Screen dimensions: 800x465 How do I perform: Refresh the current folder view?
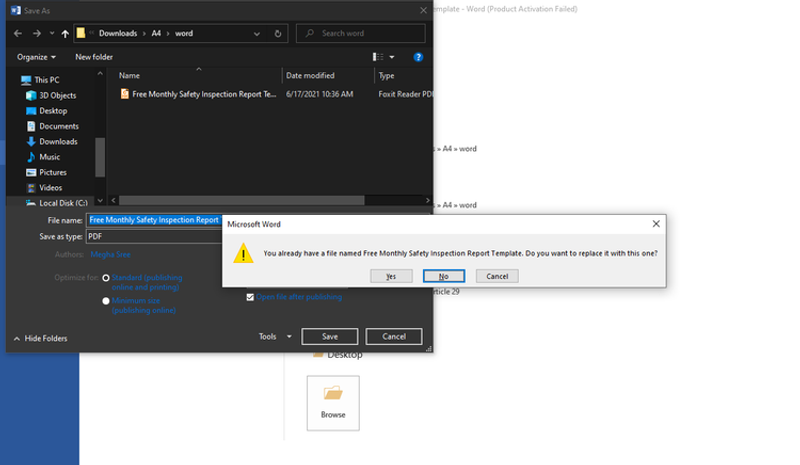pyautogui.click(x=278, y=34)
